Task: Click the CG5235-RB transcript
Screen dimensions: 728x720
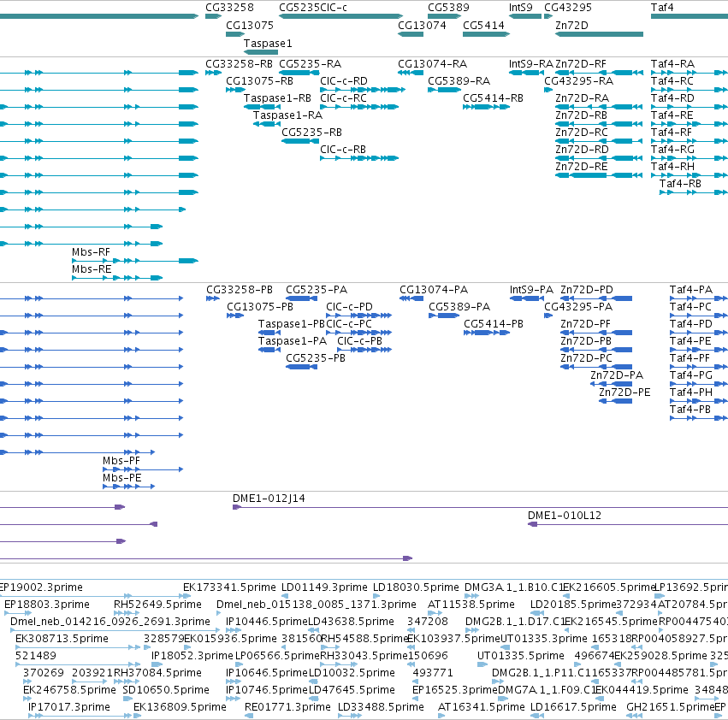Action: tap(300, 140)
